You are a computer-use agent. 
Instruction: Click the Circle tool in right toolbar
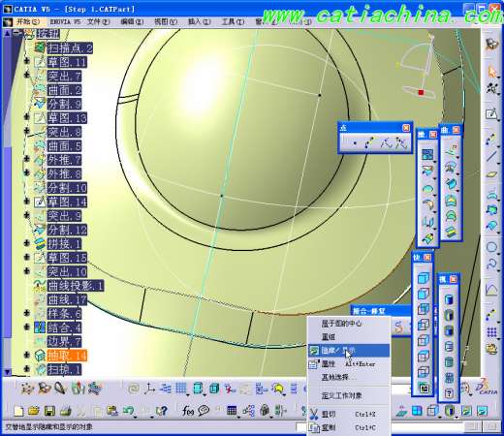point(491,248)
